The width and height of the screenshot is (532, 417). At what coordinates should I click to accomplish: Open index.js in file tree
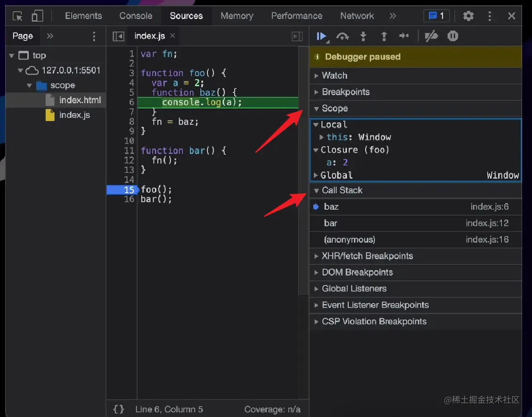point(74,115)
